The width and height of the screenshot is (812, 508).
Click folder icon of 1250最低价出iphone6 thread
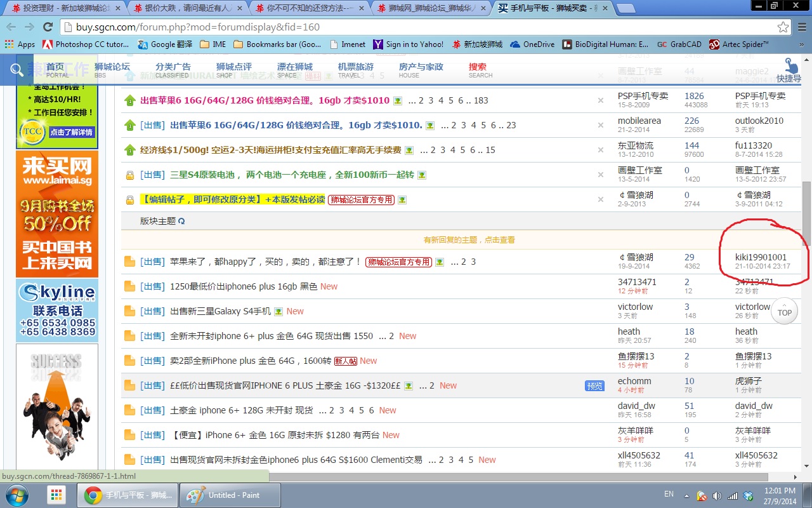click(x=129, y=286)
